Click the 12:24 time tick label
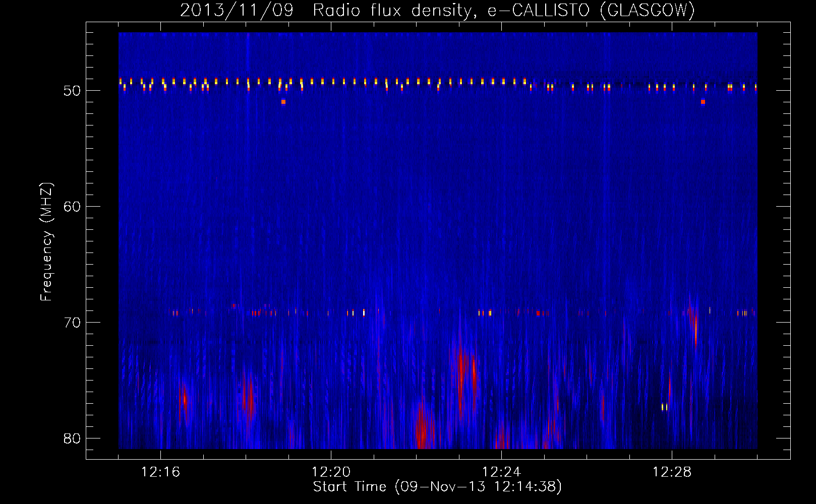Viewport: 816px width, 504px height. coord(502,472)
